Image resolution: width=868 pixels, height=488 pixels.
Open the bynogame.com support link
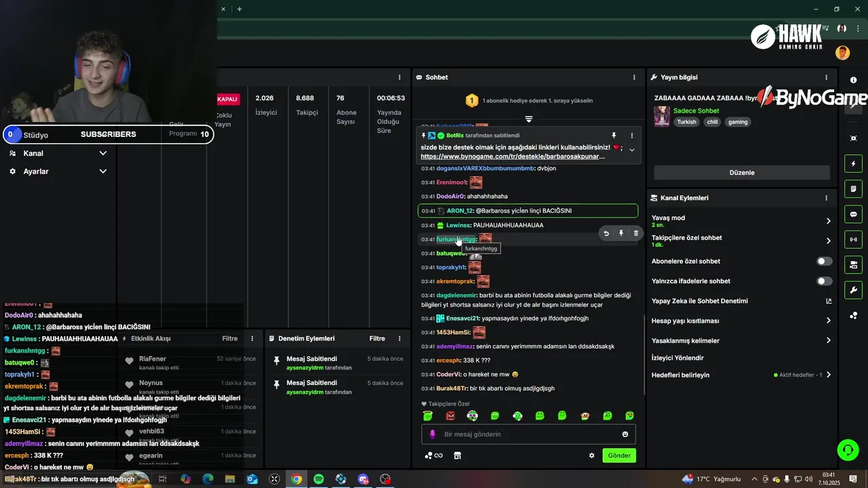coord(513,157)
